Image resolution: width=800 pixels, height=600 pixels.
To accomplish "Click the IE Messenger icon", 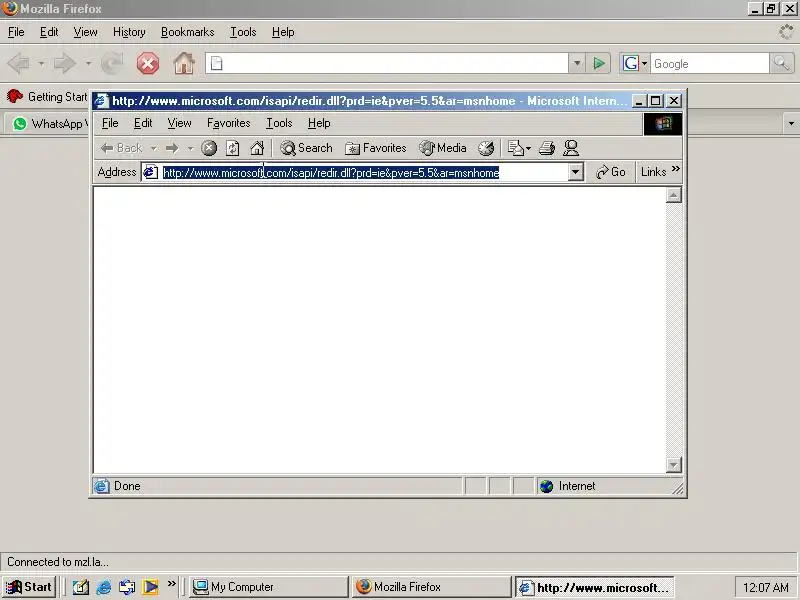I will pyautogui.click(x=571, y=148).
